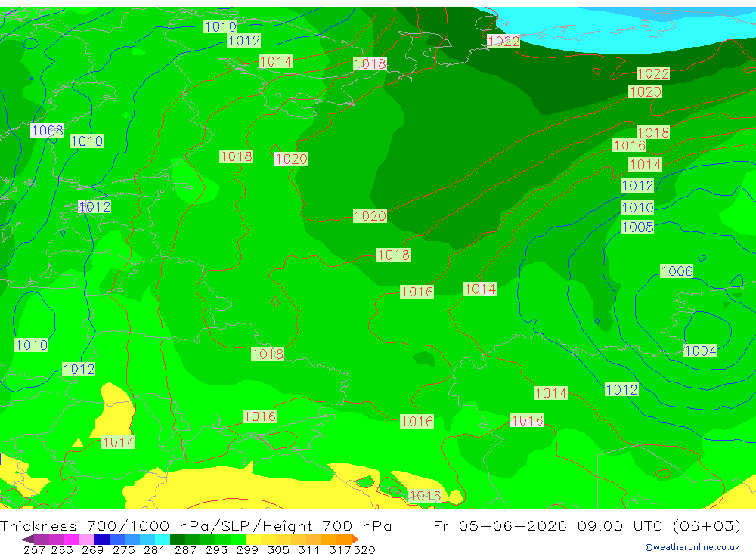Screen dimensions: 756x554
Task: Click the legend value 257
Action: click(x=34, y=549)
